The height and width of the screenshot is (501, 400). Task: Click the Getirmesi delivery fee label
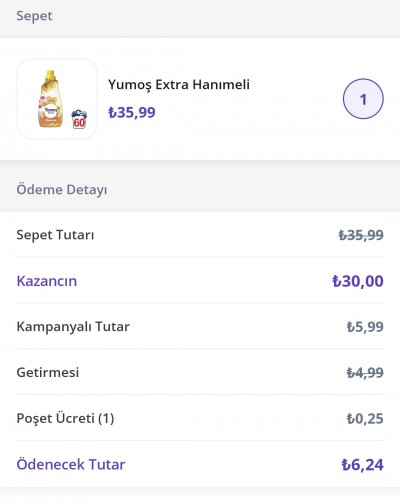pos(48,372)
